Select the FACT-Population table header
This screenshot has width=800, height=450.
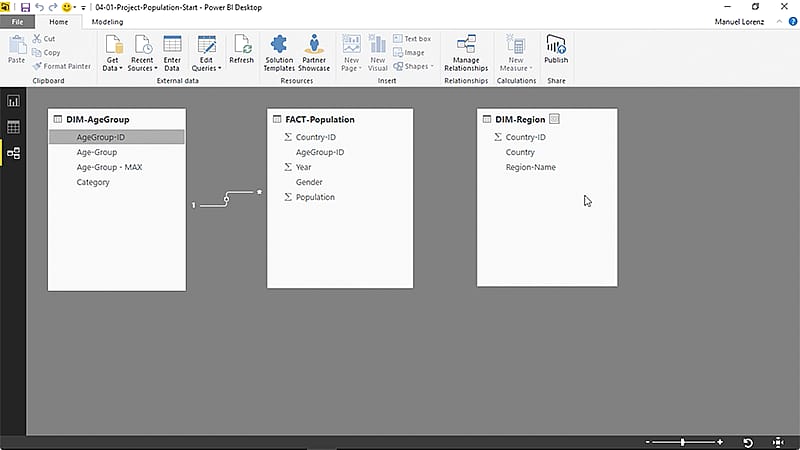pyautogui.click(x=340, y=119)
